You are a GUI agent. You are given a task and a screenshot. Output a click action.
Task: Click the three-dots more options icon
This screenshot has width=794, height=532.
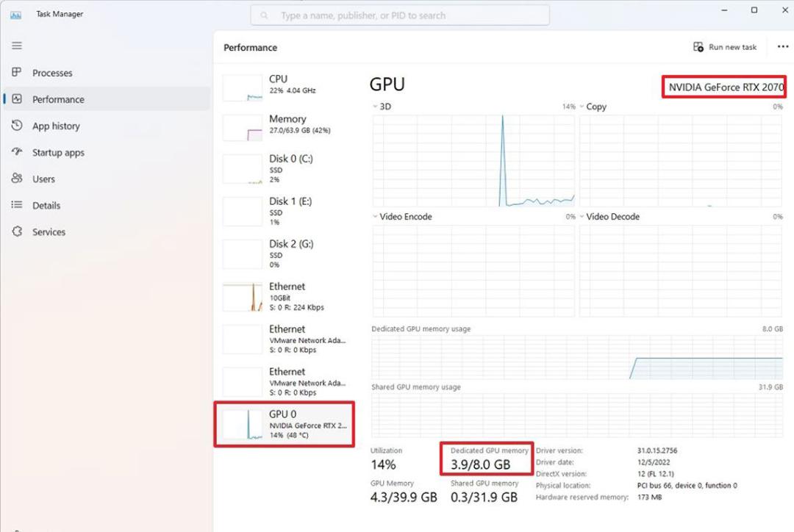pos(783,46)
